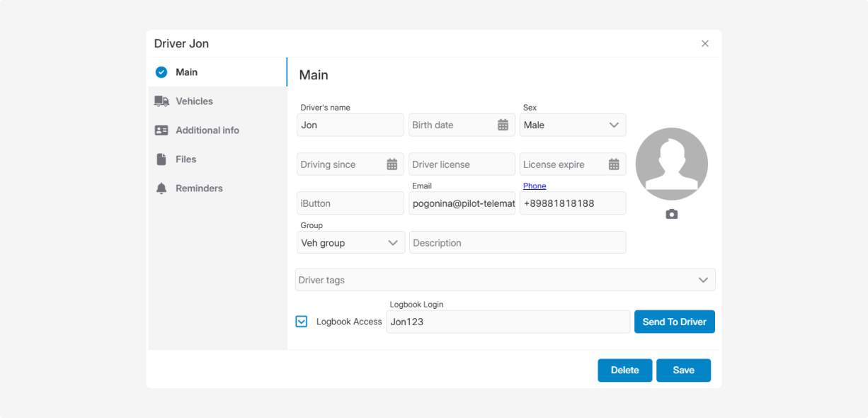Open the Group dropdown showing Veh group
This screenshot has width=868, height=418.
pos(393,243)
